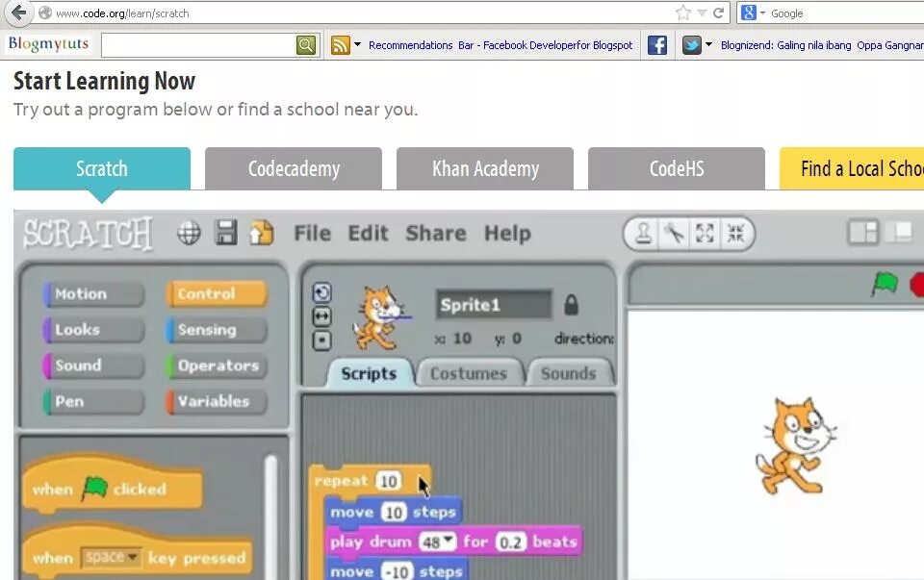The width and height of the screenshot is (924, 580).
Task: Select the 'left-right flip' rotation style button
Action: (321, 316)
